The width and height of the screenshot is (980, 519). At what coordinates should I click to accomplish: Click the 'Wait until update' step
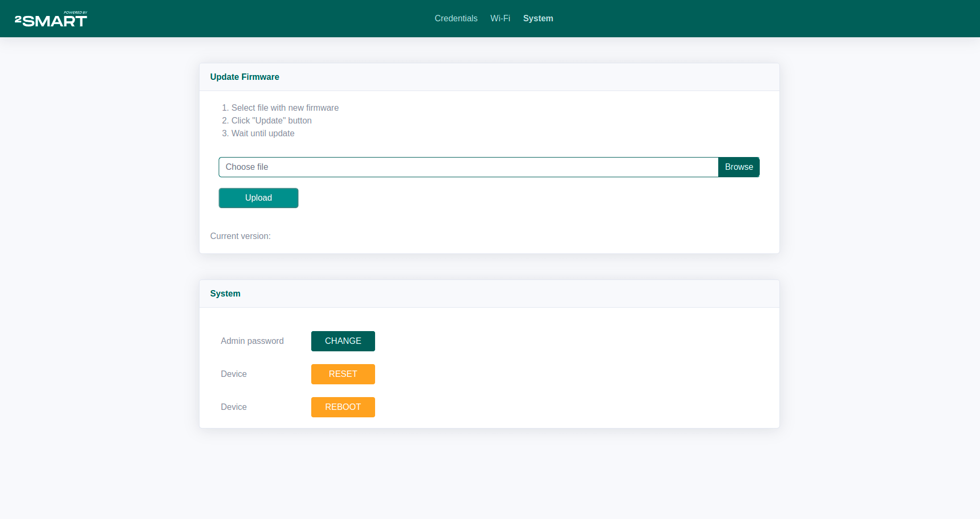point(263,134)
